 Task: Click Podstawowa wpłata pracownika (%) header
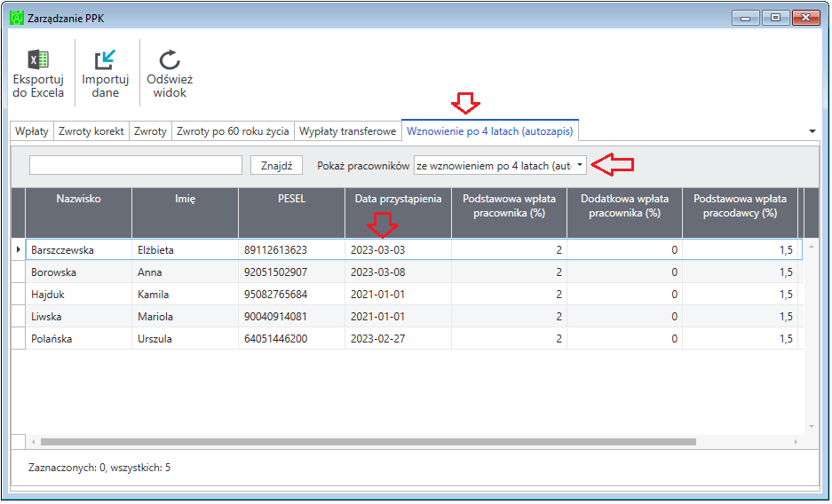509,213
